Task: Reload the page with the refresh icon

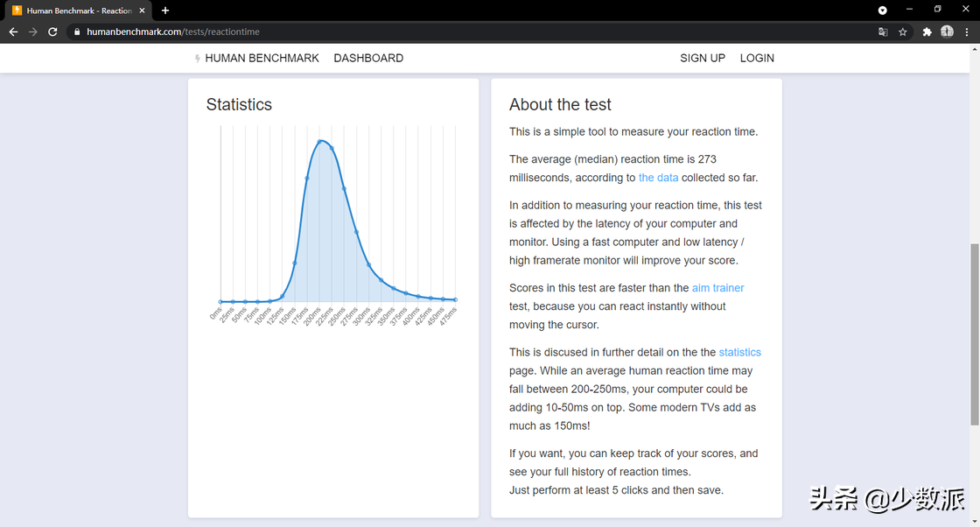Action: click(52, 32)
